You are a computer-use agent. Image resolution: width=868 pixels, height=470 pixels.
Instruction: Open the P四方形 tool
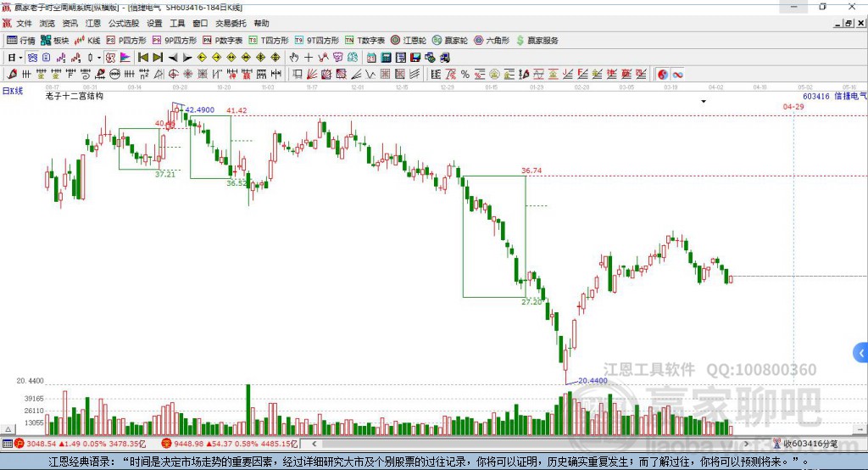[x=126, y=41]
